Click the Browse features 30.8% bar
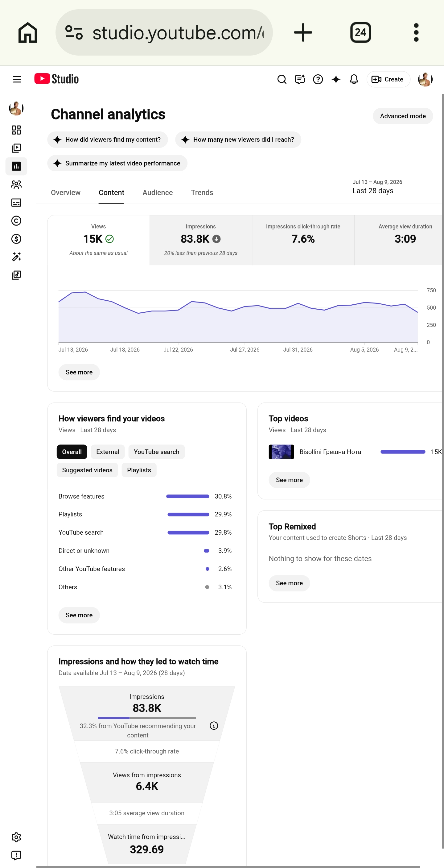Viewport: 444px width, 868px height. pos(188,496)
